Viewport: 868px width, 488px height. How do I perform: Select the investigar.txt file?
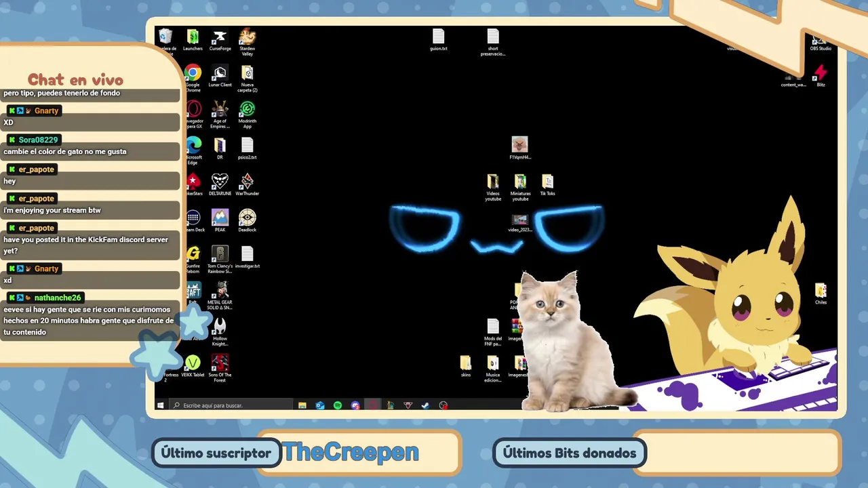click(x=248, y=257)
